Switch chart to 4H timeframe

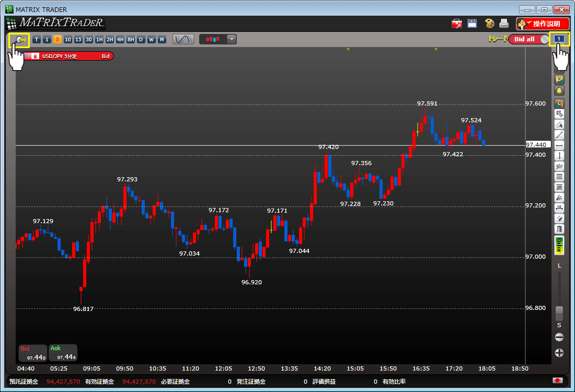click(x=120, y=40)
